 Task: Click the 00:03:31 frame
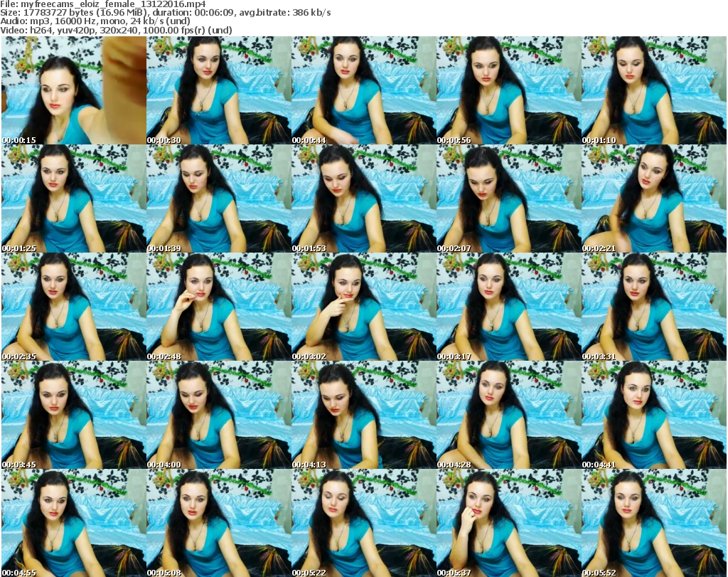(653, 307)
